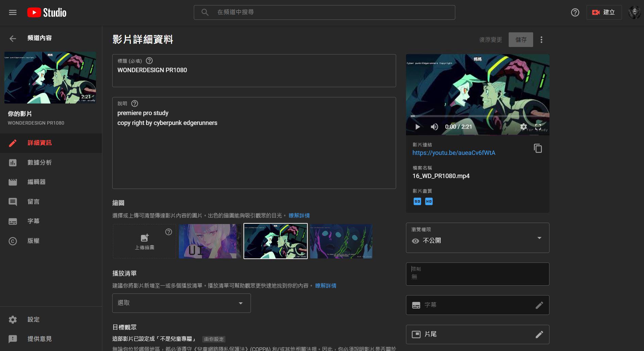Open Send feedback in sidebar

click(x=51, y=339)
